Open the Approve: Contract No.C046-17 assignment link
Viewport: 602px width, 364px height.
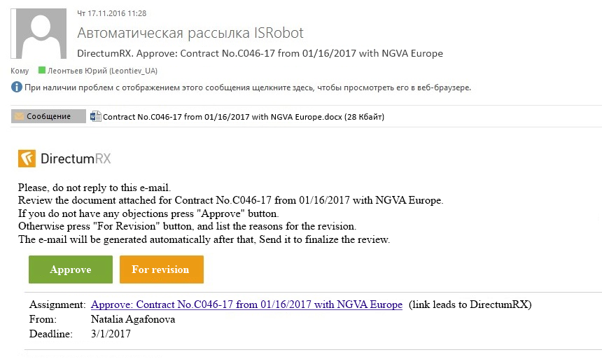click(x=246, y=304)
